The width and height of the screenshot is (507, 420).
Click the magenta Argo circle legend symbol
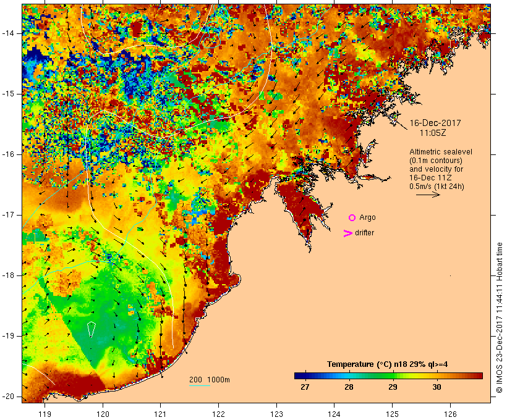pos(352,218)
